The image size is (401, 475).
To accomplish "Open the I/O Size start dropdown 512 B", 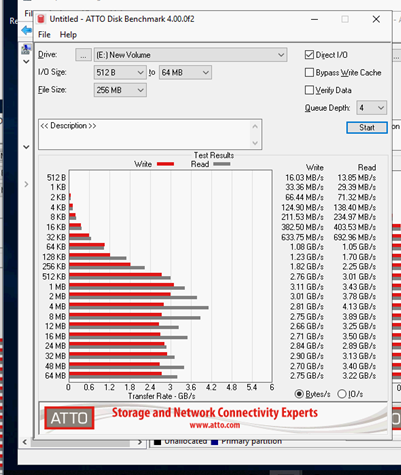I will pos(120,72).
